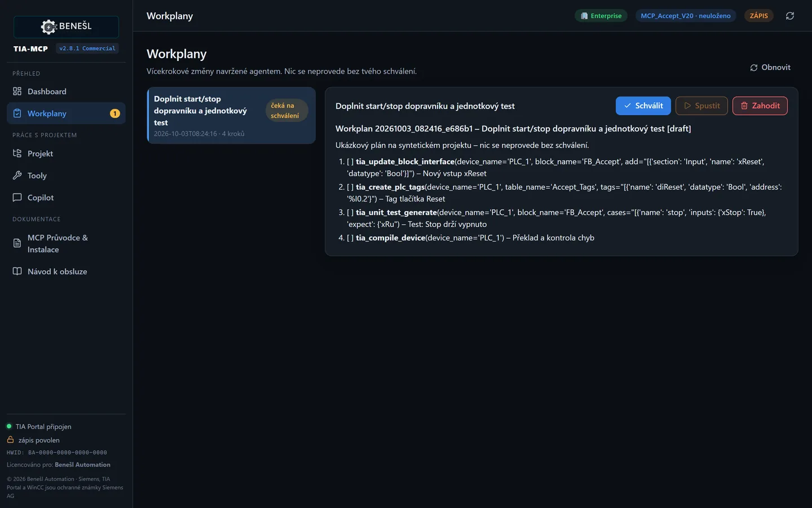Image resolution: width=812 pixels, height=508 pixels.
Task: Approve the workplan with Schválit
Action: coord(643,106)
